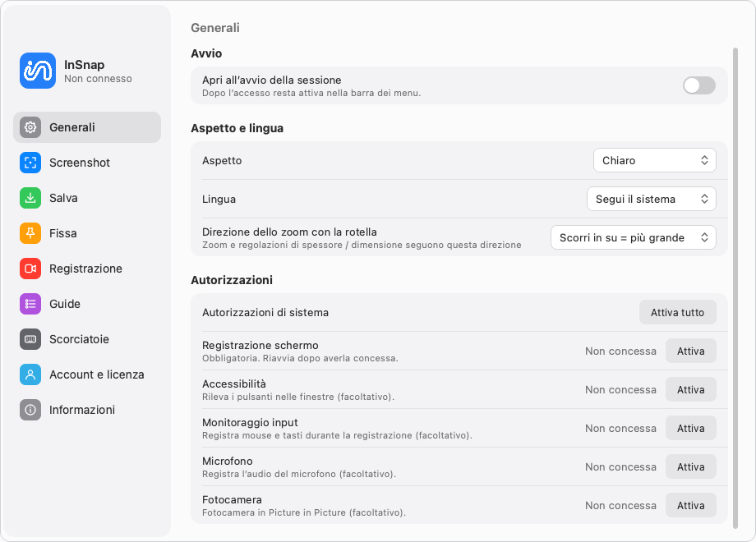The image size is (756, 542).
Task: Open the zoom direction dropdown Scorri in su
Action: point(633,237)
